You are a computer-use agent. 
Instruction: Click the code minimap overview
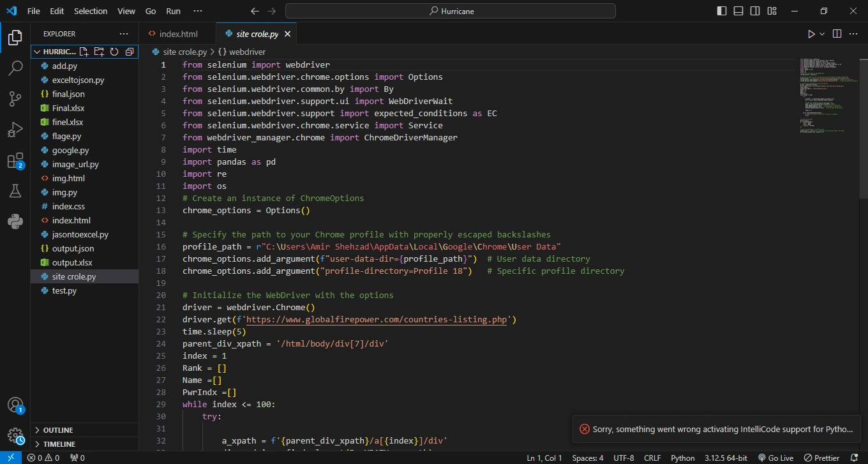(x=827, y=96)
